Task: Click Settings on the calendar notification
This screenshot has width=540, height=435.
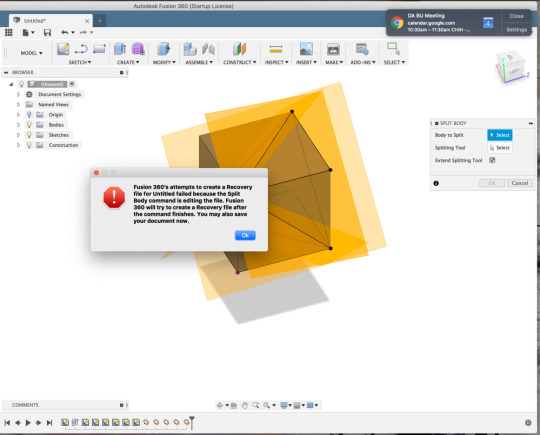Action: pyautogui.click(x=516, y=30)
